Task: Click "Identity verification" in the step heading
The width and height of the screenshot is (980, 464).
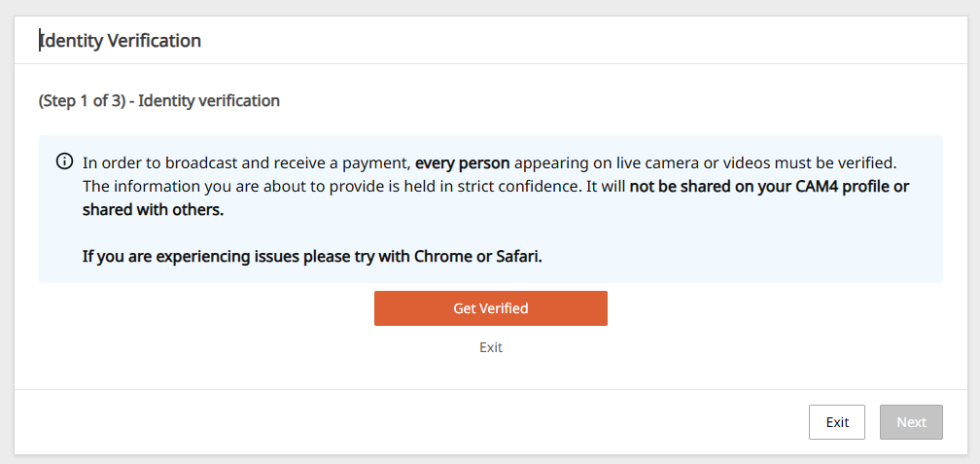Action: click(x=209, y=100)
